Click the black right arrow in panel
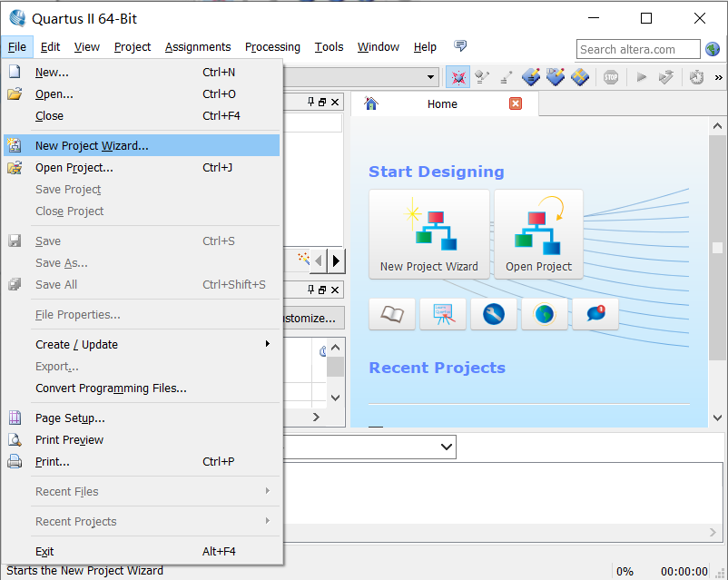728x580 pixels. [x=336, y=261]
